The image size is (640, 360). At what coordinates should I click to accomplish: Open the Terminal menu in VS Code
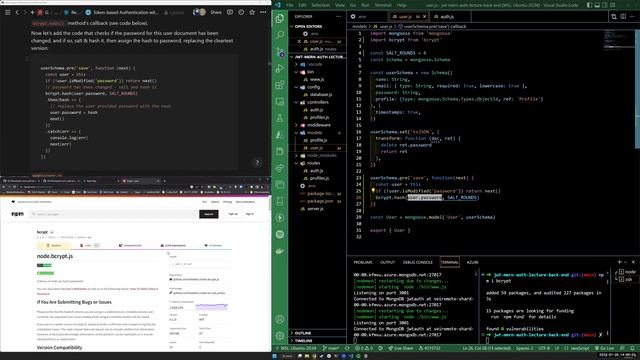[383, 5]
